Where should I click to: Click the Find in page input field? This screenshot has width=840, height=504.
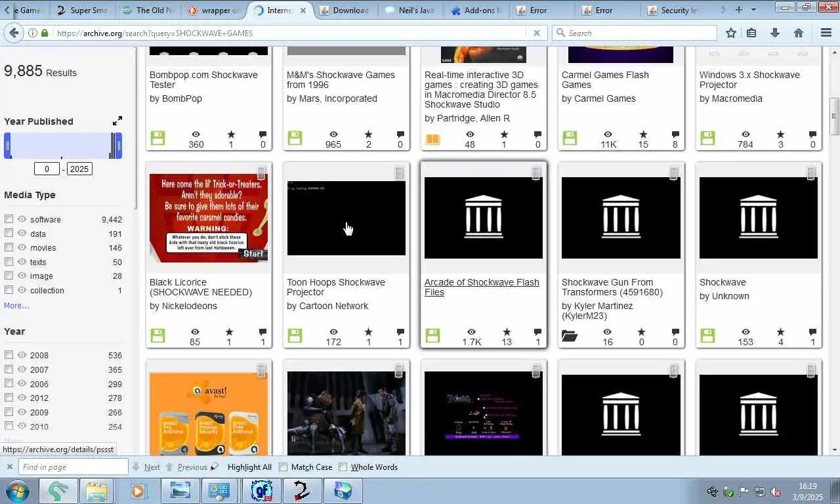tap(73, 467)
